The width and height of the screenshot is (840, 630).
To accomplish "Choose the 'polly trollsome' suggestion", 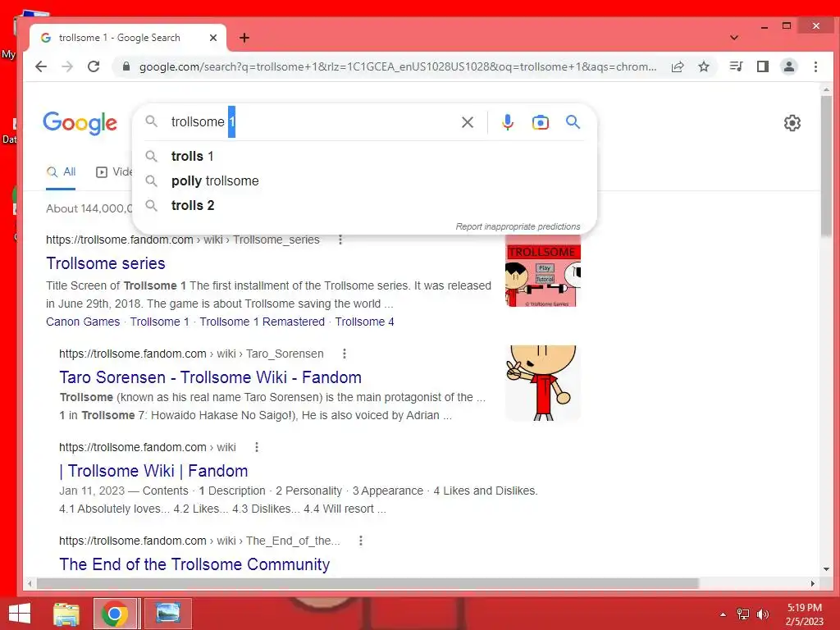I will [364, 180].
